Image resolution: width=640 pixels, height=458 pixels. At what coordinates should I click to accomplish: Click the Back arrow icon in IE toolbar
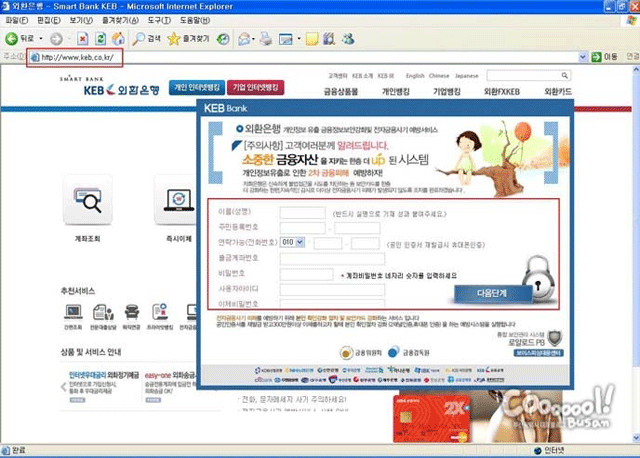point(11,39)
